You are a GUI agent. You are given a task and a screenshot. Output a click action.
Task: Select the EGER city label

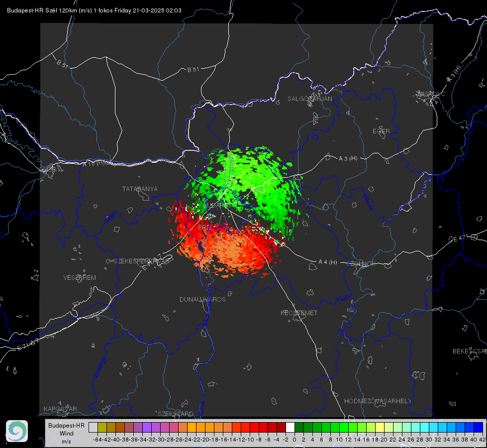pos(381,131)
